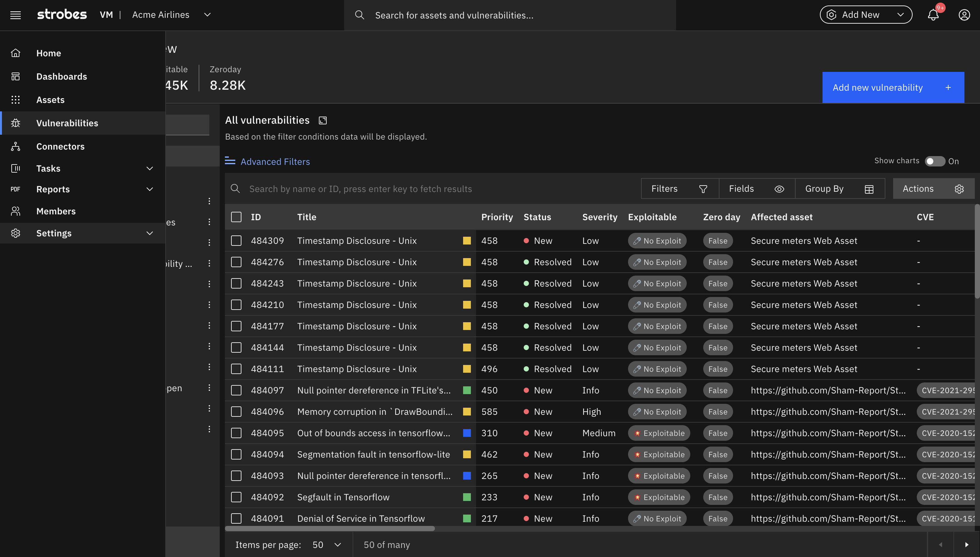The width and height of the screenshot is (980, 557).
Task: Open vulnerability 484096 Memory corruption title
Action: (375, 412)
